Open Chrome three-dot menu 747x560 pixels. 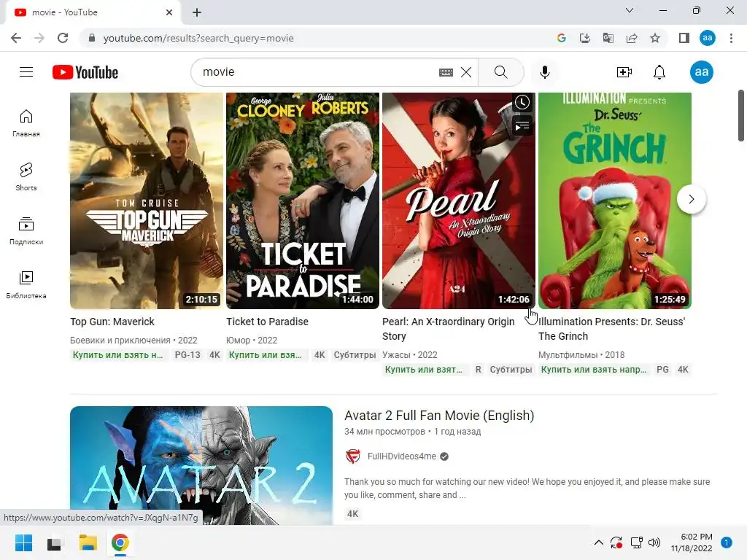tap(731, 38)
